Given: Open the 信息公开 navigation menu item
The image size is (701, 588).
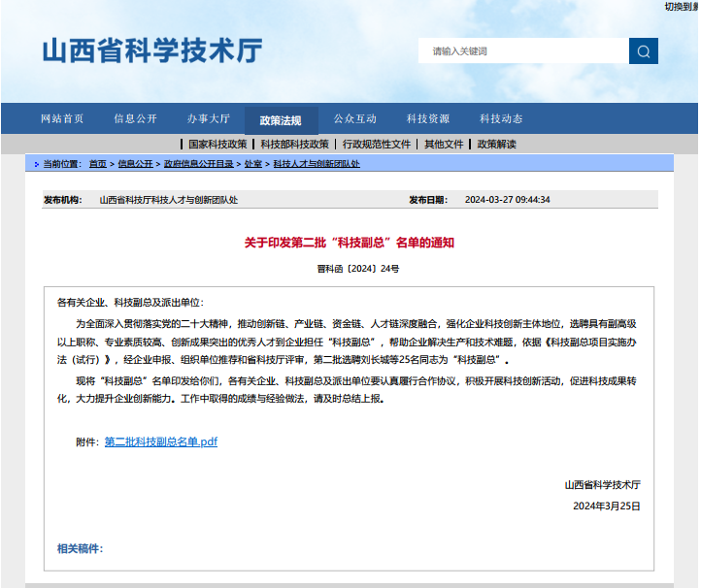Looking at the screenshot, I should pos(135,119).
